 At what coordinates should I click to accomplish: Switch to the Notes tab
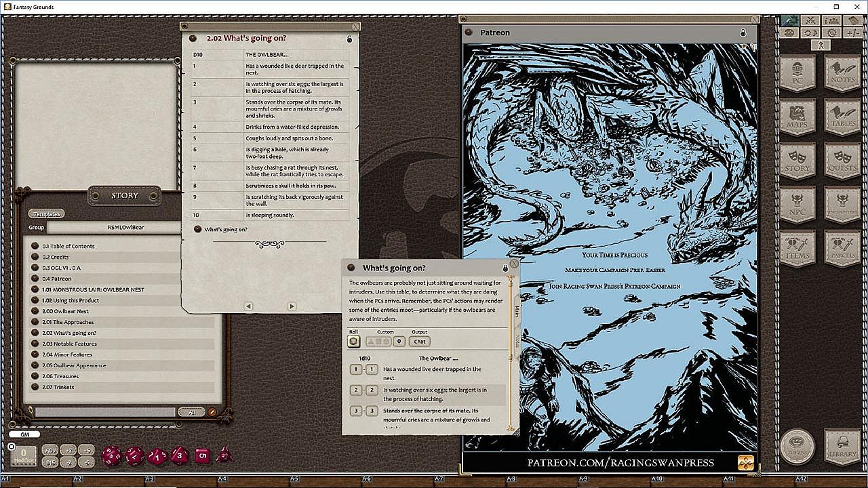tap(517, 342)
